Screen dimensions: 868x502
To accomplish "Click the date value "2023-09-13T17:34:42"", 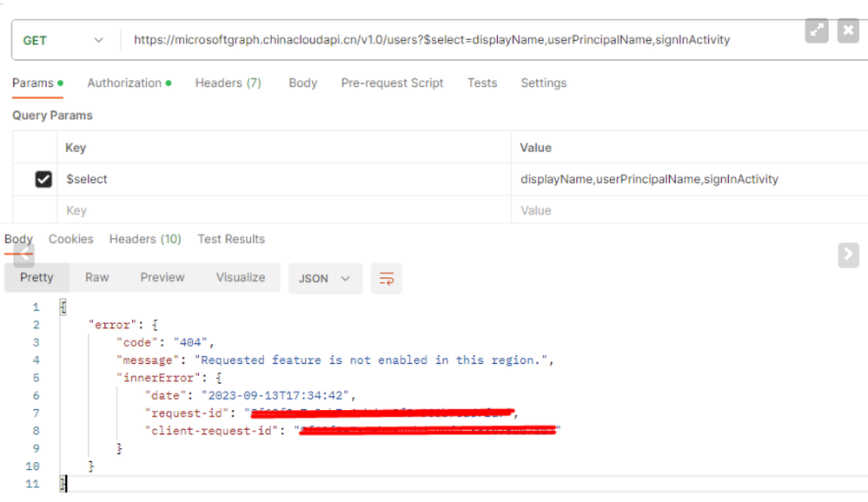I will click(x=275, y=396).
